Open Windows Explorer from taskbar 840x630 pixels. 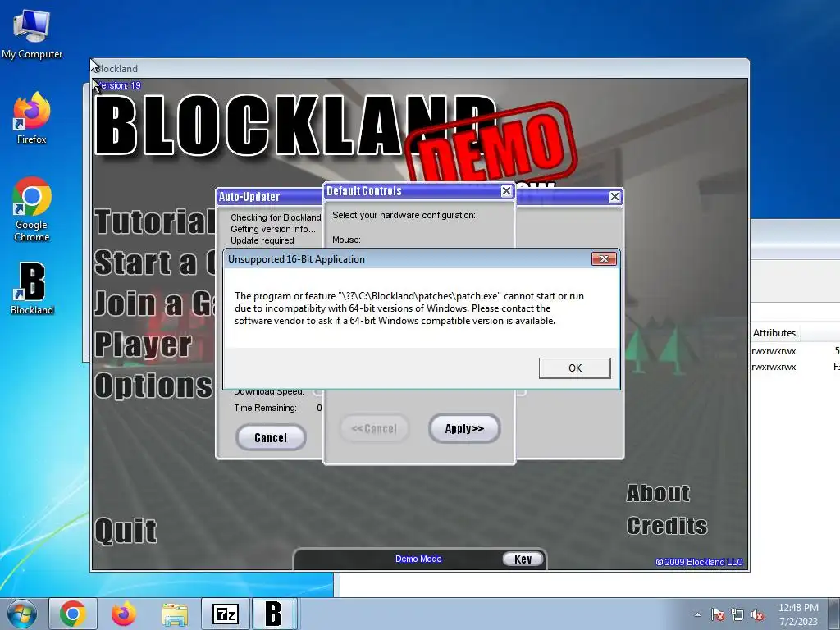point(175,614)
